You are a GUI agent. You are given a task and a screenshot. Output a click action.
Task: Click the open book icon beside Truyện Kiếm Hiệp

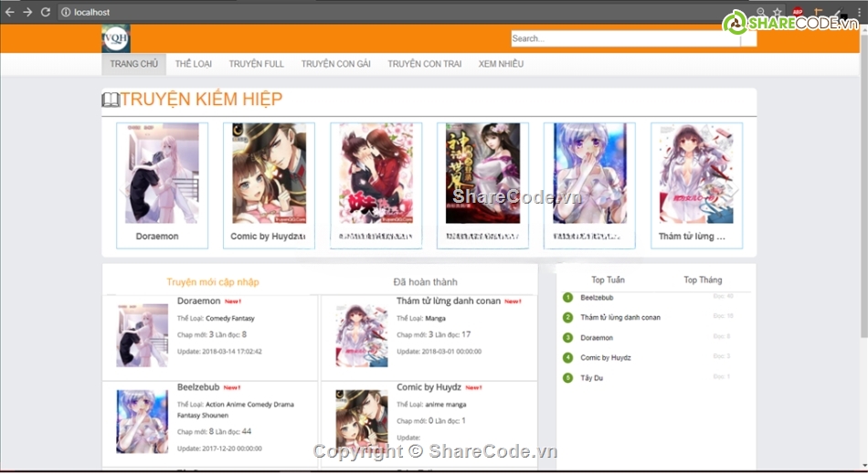pyautogui.click(x=111, y=100)
